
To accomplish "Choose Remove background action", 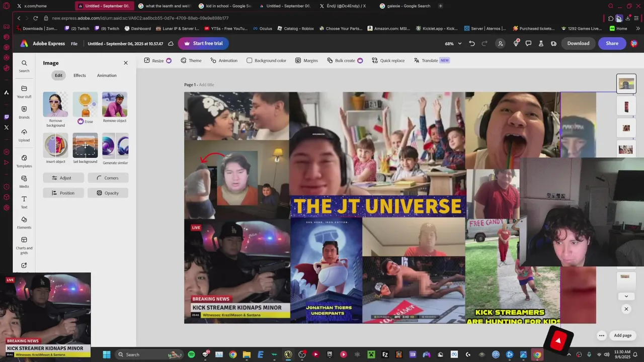I will (55, 109).
